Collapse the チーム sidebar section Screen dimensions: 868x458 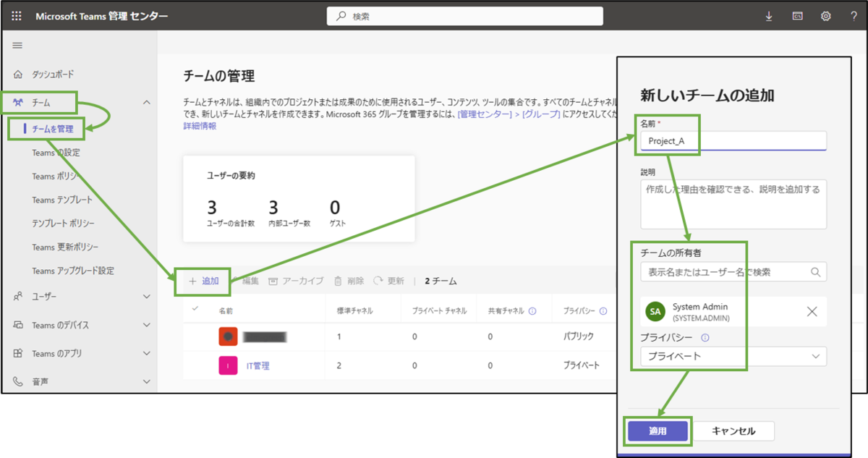147,103
